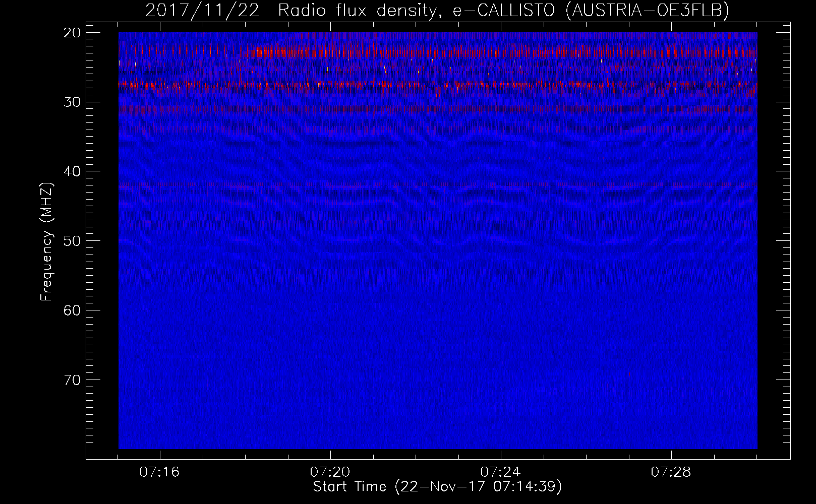This screenshot has width=816, height=504.
Task: Click inside the blue spectrogram plot area
Action: point(438,240)
